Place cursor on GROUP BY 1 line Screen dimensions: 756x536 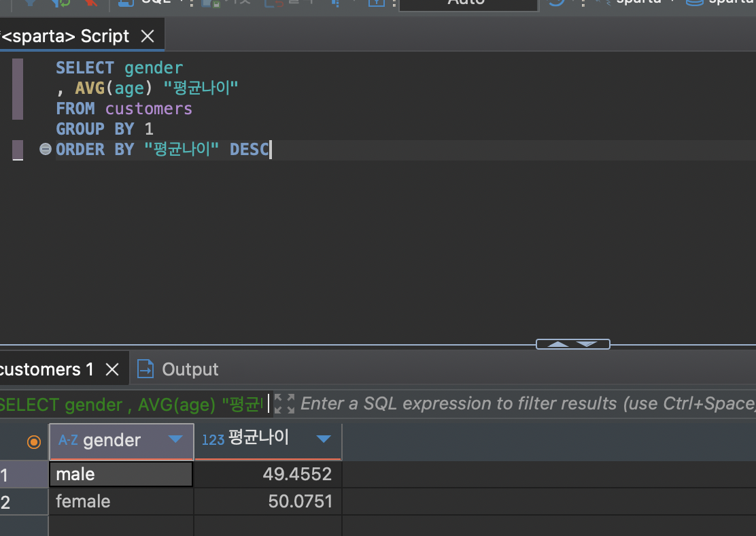click(x=105, y=129)
